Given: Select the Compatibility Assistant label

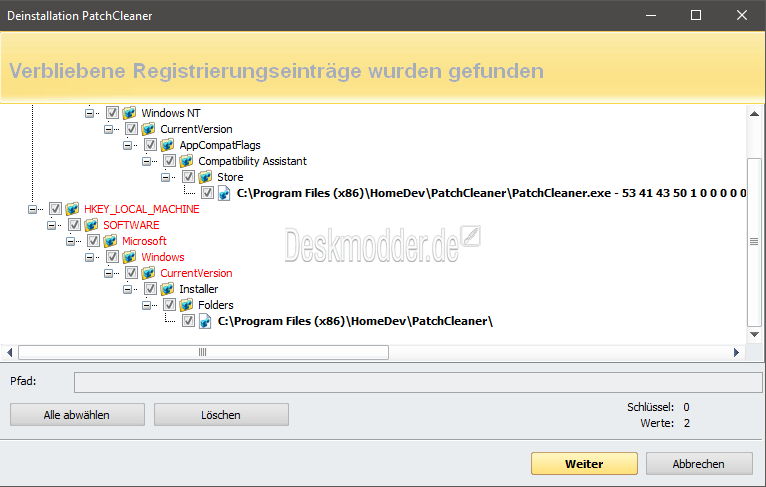Looking at the screenshot, I should 252,161.
